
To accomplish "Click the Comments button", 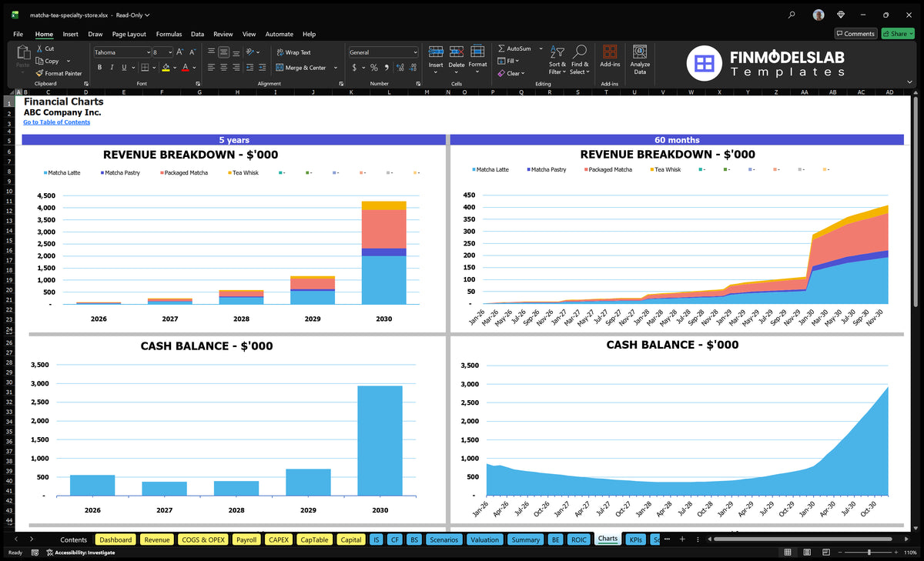I will [855, 34].
